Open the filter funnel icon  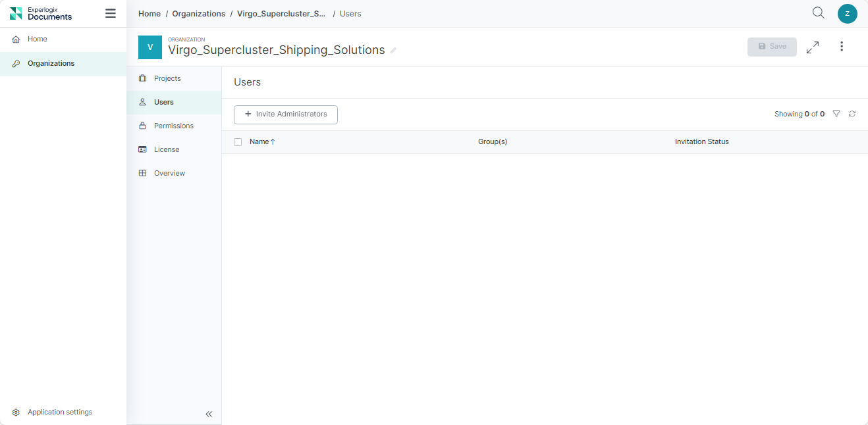tap(836, 114)
